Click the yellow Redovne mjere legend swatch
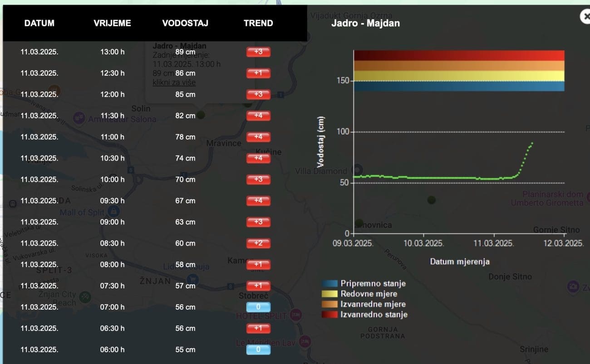This screenshot has width=590, height=364. point(330,294)
